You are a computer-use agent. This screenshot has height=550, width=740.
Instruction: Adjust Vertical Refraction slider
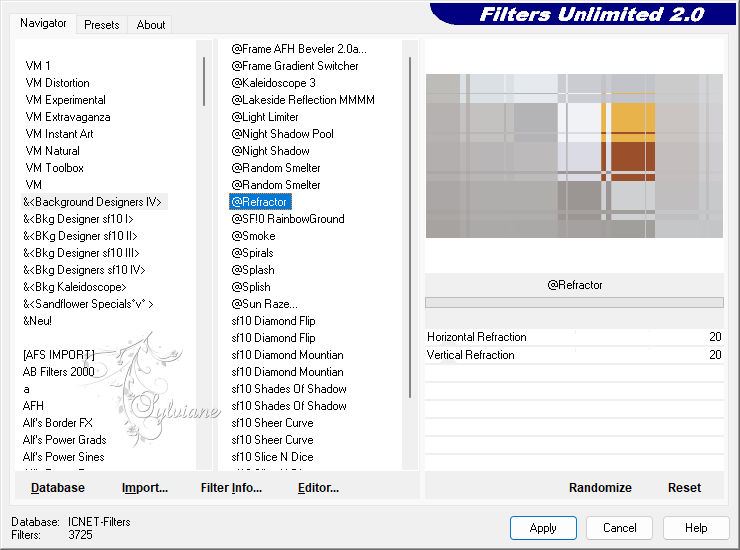point(574,355)
